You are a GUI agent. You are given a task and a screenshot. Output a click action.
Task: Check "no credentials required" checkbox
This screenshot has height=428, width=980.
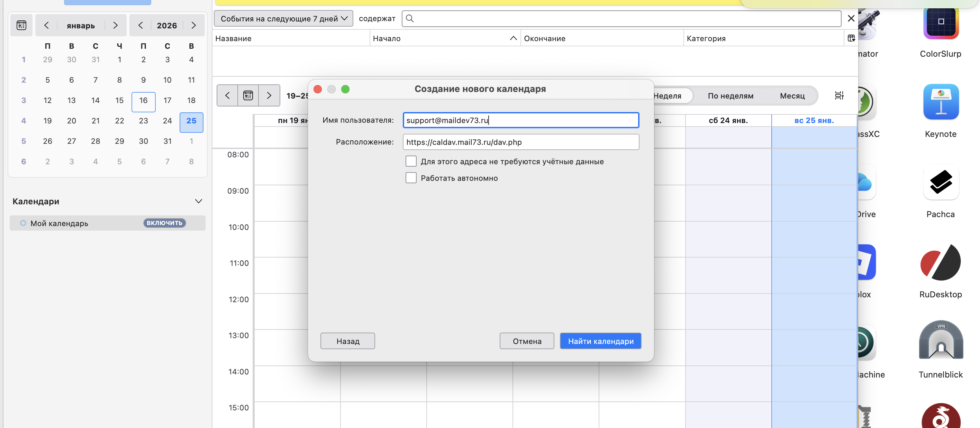point(411,161)
